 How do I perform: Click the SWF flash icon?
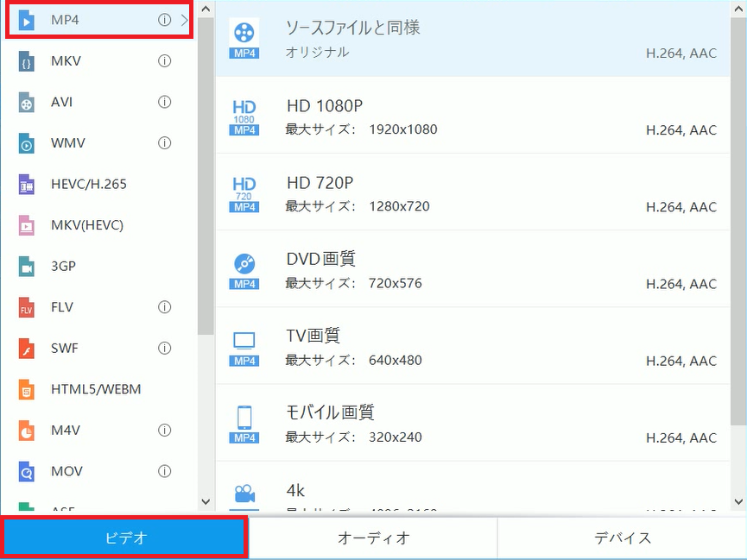(27, 349)
